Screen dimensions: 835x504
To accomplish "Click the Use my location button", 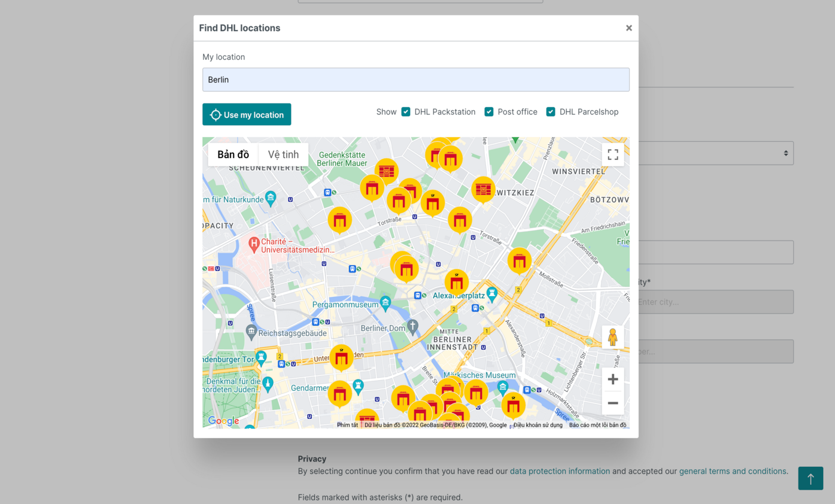I will click(247, 114).
